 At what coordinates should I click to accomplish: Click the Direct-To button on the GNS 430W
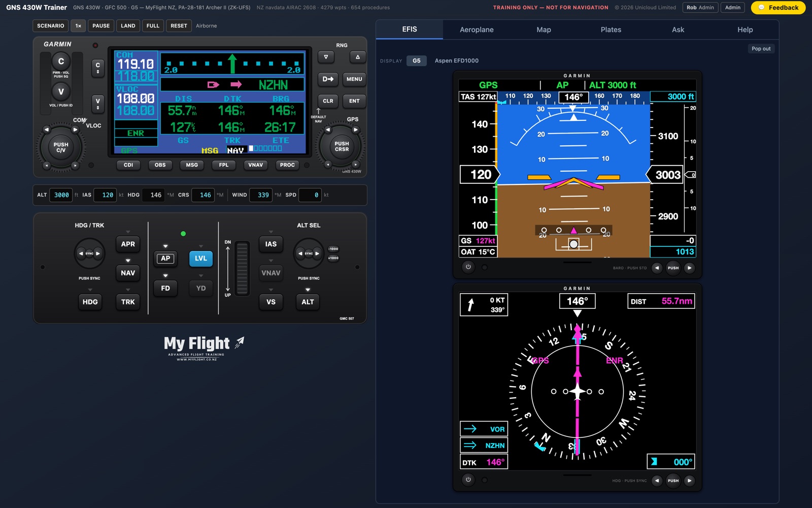click(328, 79)
